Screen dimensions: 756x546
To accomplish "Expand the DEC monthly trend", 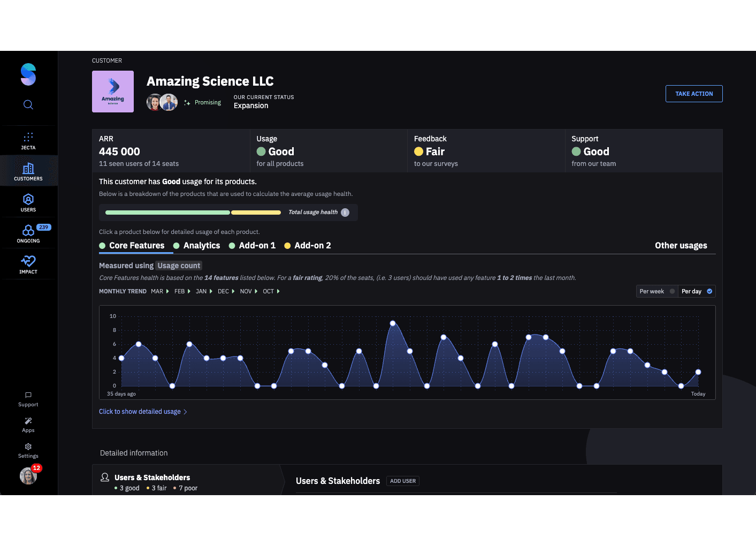I will 226,291.
